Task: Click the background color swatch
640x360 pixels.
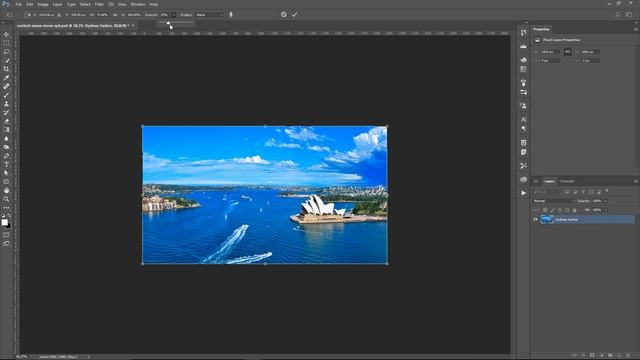Action: click(x=9, y=225)
